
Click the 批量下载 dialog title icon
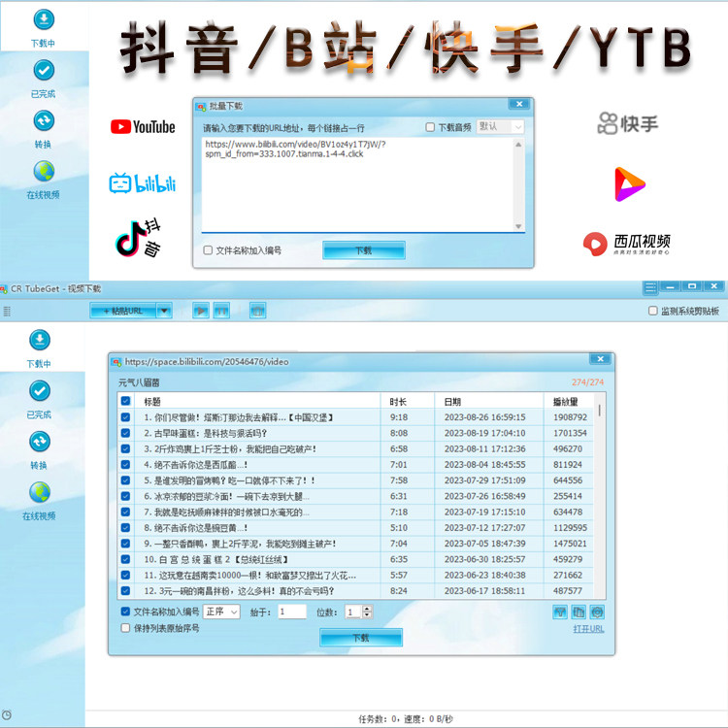(201, 107)
